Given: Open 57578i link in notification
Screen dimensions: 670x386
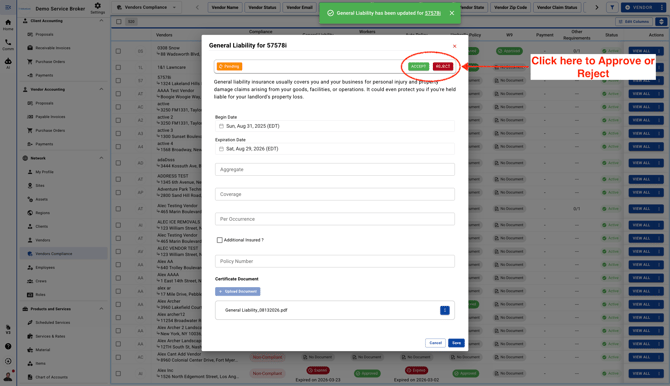Looking at the screenshot, I should tap(433, 13).
